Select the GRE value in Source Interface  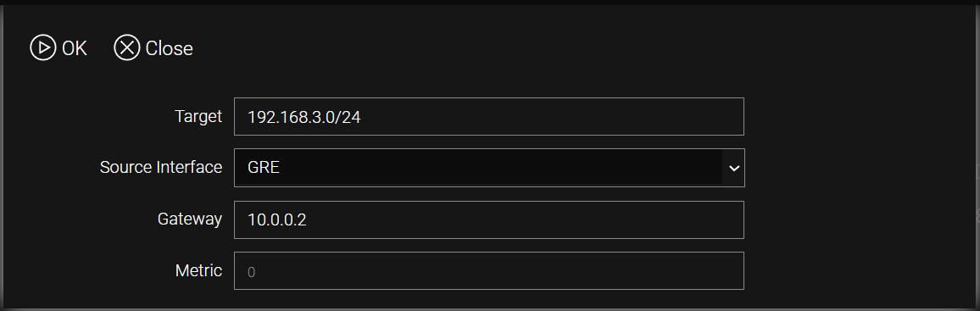click(263, 168)
